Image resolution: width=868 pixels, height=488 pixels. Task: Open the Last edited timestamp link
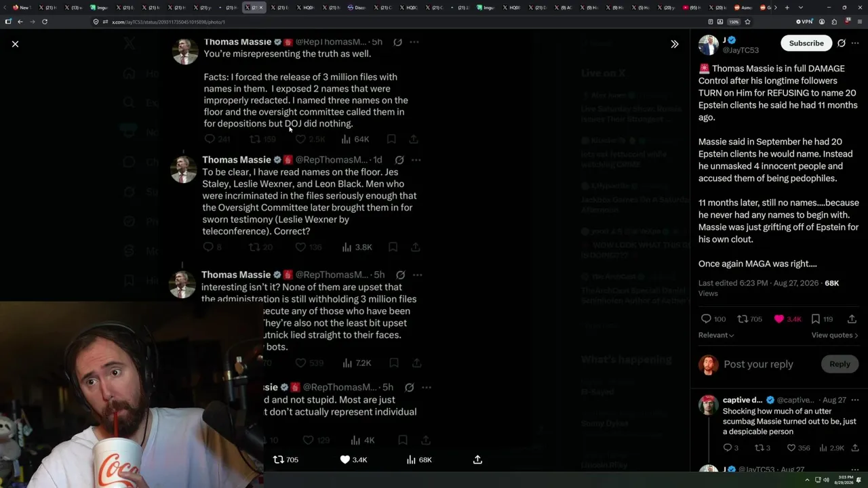(x=758, y=283)
